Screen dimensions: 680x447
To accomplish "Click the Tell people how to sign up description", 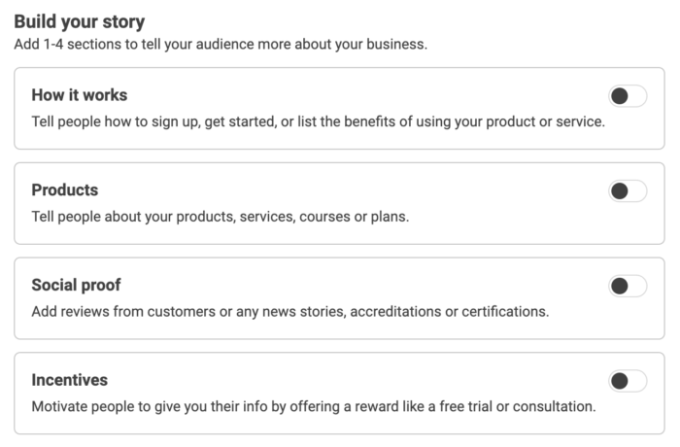I will pyautogui.click(x=318, y=122).
